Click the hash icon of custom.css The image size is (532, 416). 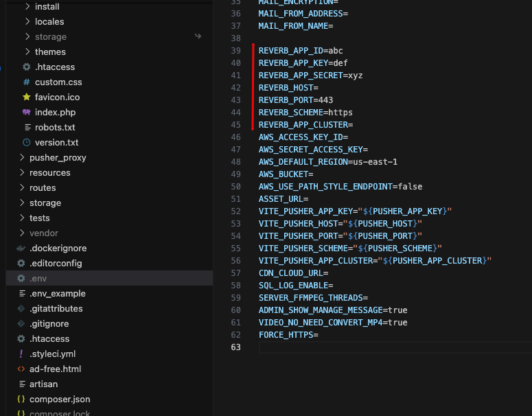click(x=27, y=82)
